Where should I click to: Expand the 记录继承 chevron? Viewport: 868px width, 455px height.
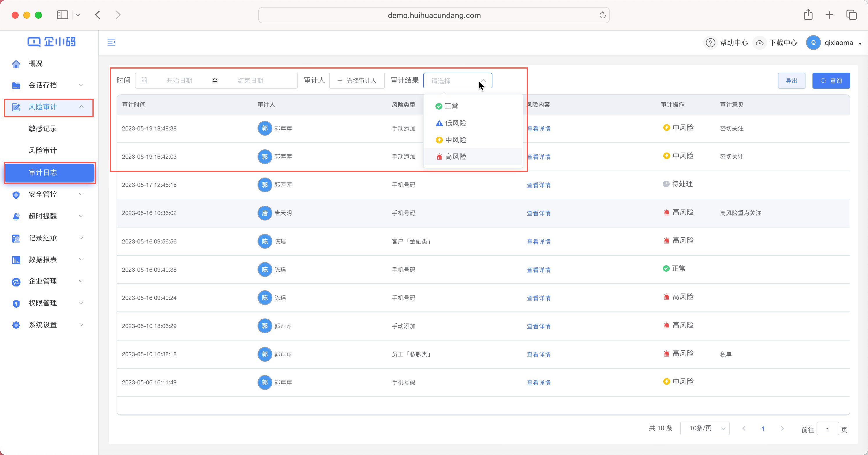tap(81, 238)
